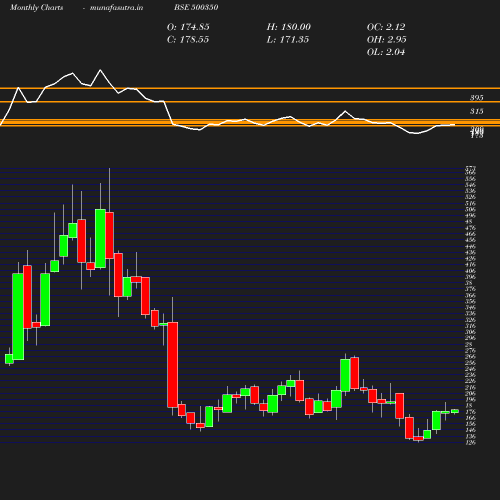
Task: Click the "476" price axis label
Action: (x=470, y=228)
